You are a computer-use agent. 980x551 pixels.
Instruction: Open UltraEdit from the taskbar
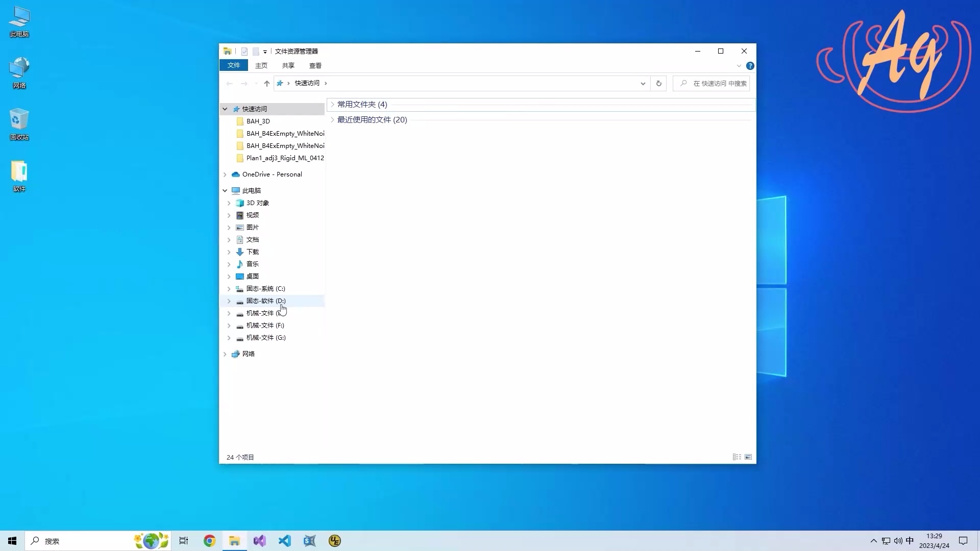tap(334, 541)
